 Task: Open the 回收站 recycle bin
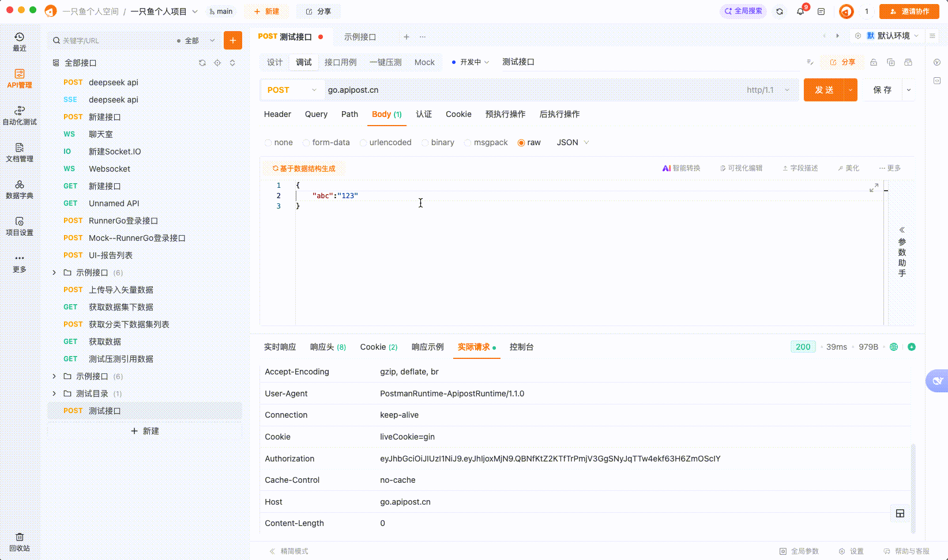(20, 542)
